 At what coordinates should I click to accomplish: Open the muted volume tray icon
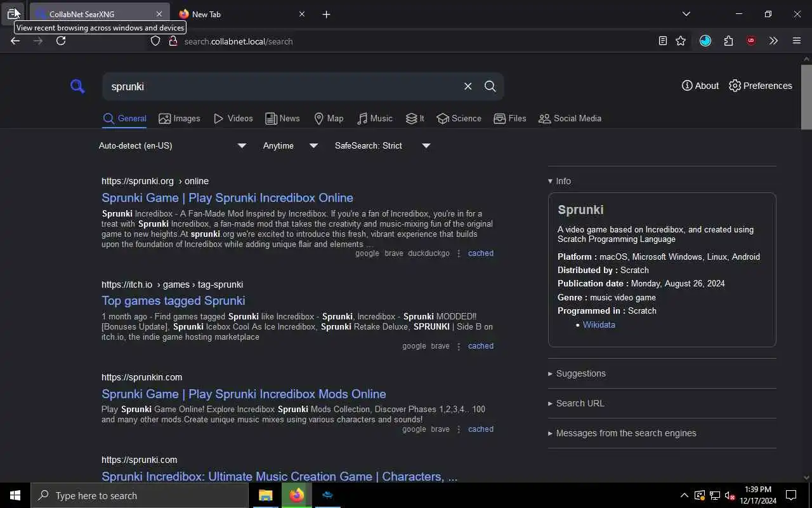730,495
